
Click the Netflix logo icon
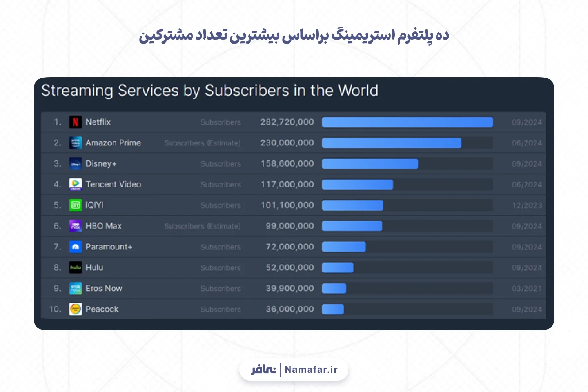pos(75,122)
